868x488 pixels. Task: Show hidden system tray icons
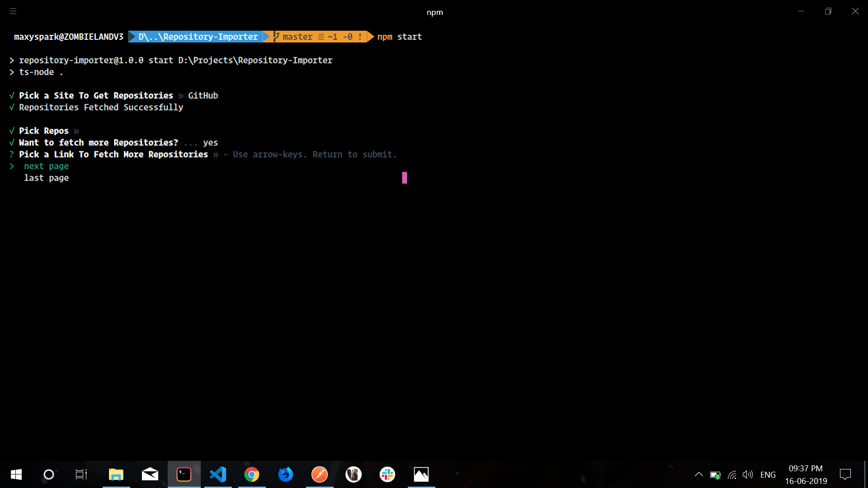tap(698, 474)
